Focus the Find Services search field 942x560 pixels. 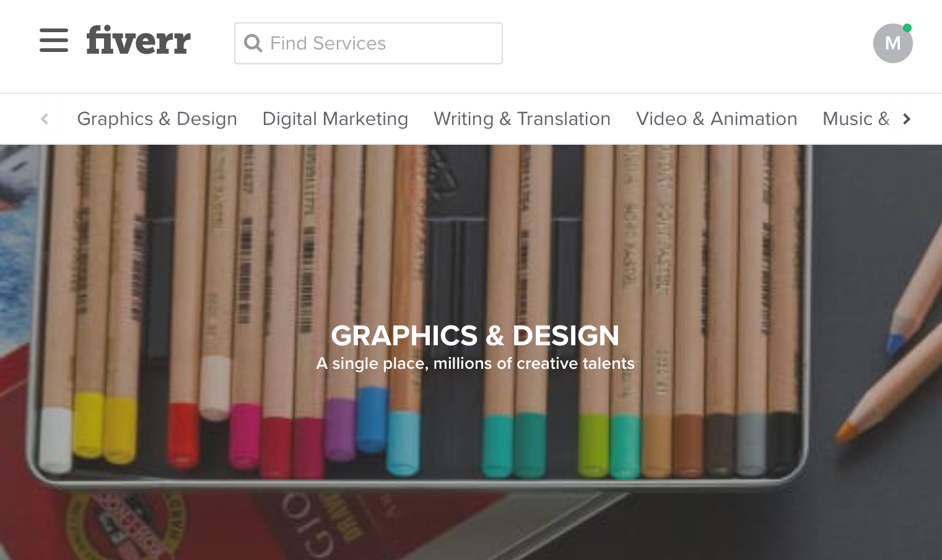pos(369,43)
